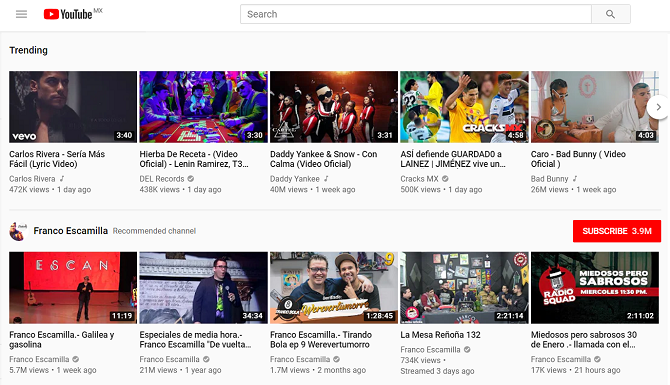Play Miedosos pero sabrosos thumbnail
This screenshot has height=385, width=670.
click(x=594, y=288)
